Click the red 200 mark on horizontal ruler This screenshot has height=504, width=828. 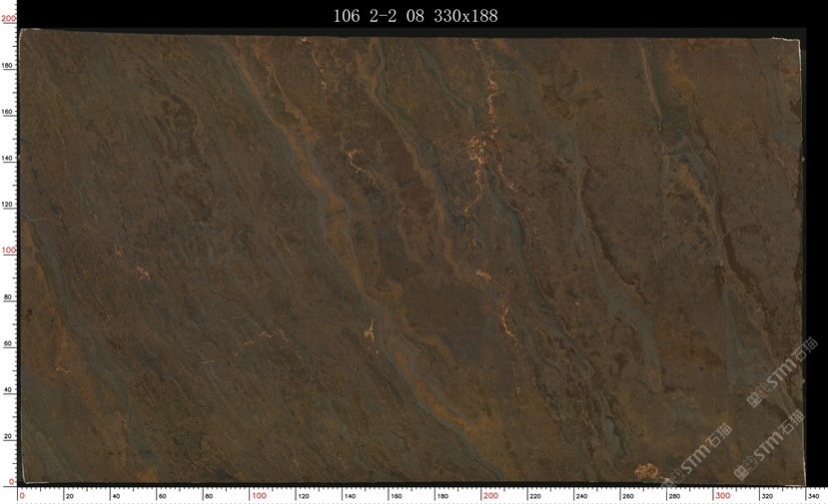pyautogui.click(x=490, y=495)
